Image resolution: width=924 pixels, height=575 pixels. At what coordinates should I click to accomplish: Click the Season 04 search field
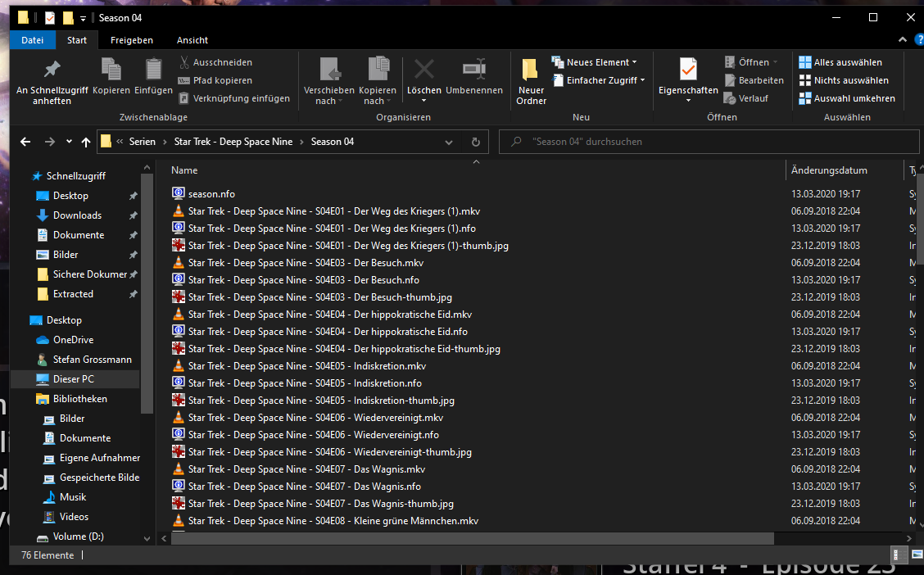(x=709, y=142)
